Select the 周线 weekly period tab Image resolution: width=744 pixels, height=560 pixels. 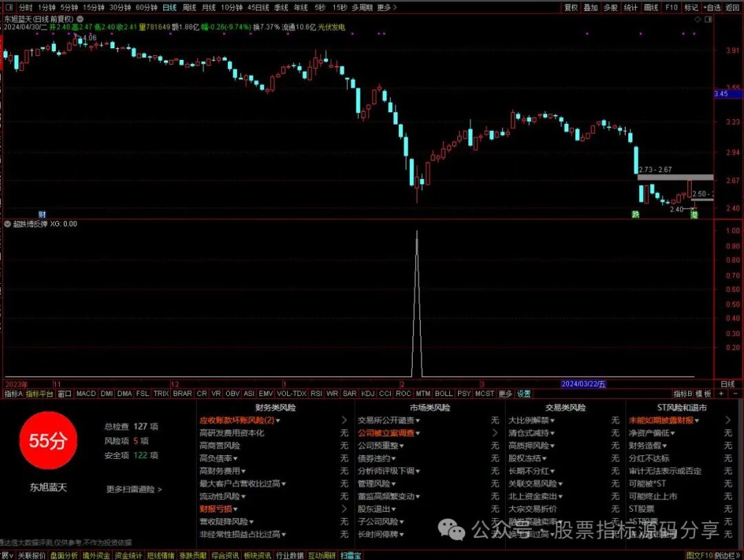coord(189,8)
